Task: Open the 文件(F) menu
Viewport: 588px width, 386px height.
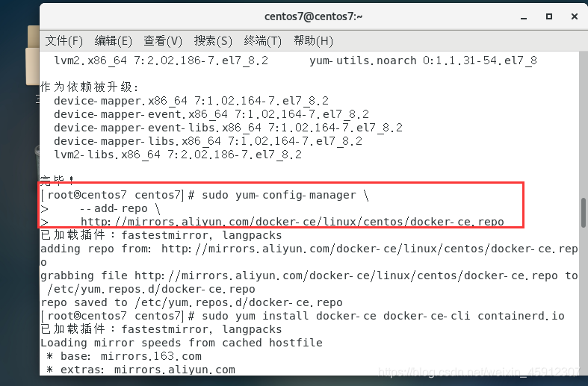Action: pos(64,40)
